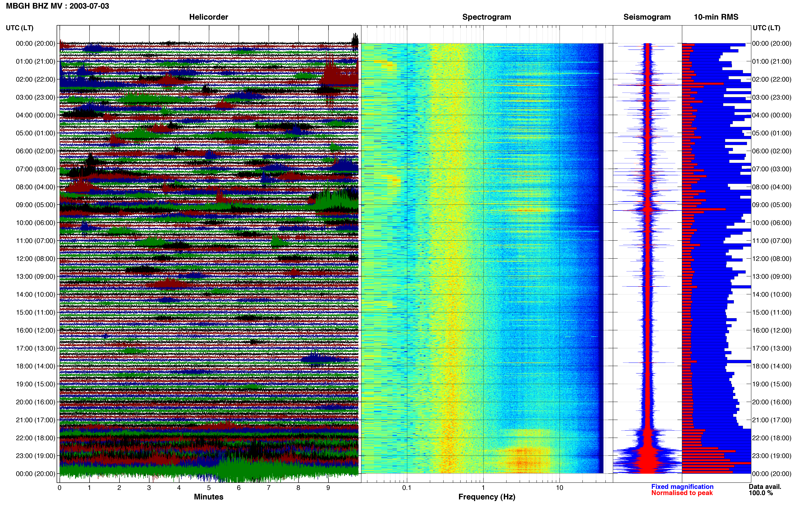Click the '10-min RMS' panel heading
Image resolution: width=812 pixels, height=508 pixels.
(x=716, y=17)
